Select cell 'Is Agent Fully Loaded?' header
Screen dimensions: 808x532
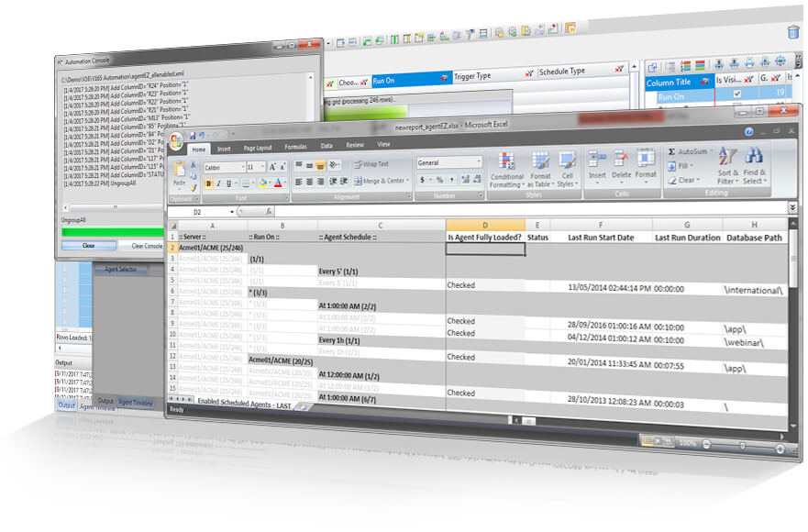[485, 238]
